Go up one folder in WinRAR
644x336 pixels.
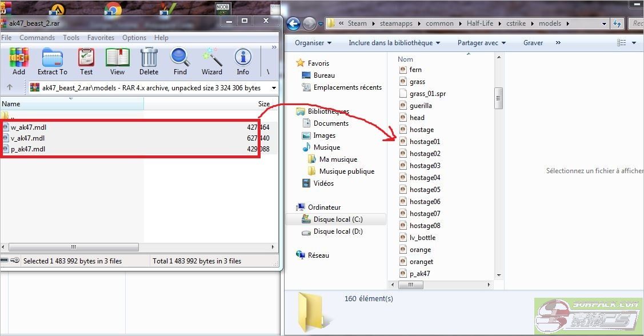point(10,87)
